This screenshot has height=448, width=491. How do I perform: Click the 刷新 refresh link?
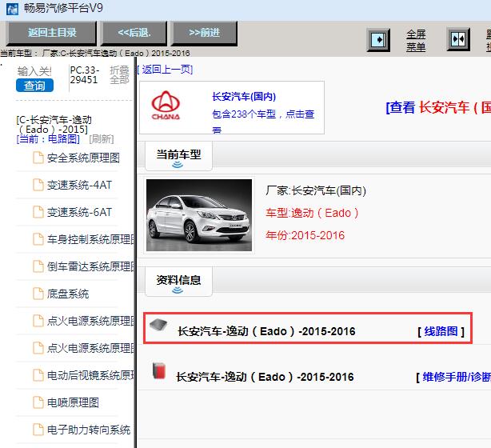[x=102, y=139]
